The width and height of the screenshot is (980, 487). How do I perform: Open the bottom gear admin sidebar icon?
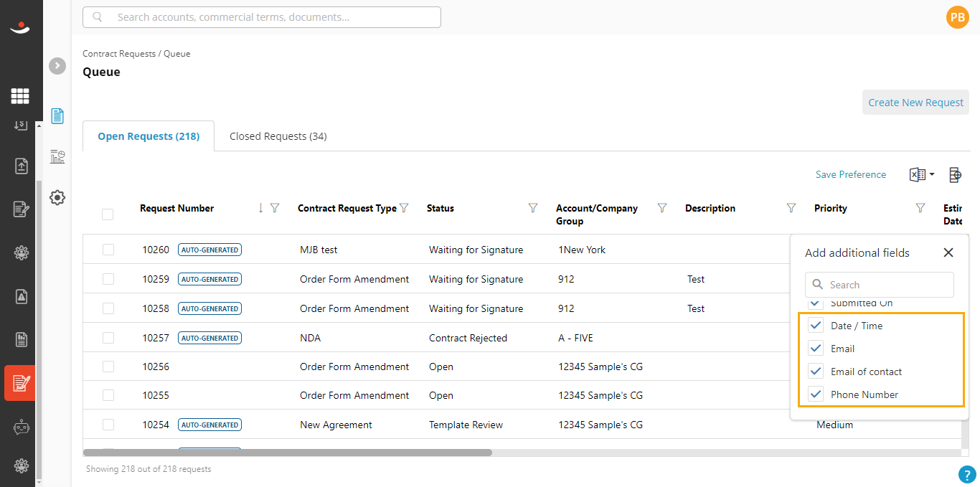[x=21, y=465]
